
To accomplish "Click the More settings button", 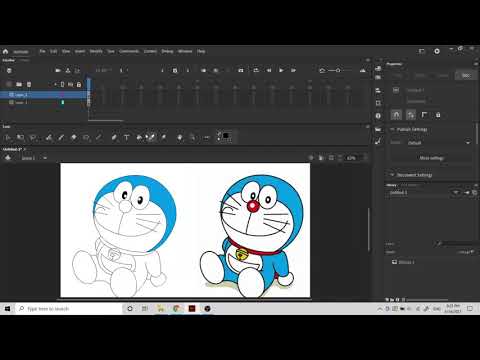I will pos(431,158).
